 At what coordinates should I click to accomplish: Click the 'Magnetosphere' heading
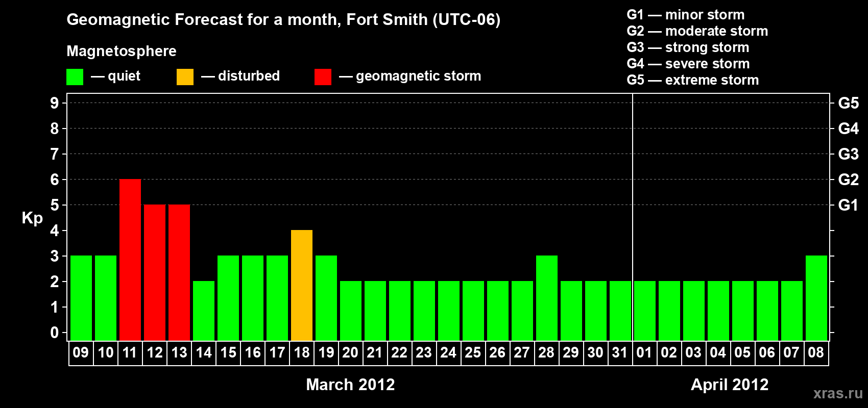tap(122, 52)
